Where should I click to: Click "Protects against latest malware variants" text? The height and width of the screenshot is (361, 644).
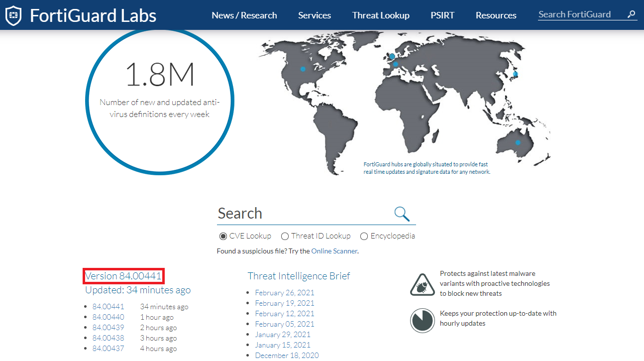(x=495, y=283)
